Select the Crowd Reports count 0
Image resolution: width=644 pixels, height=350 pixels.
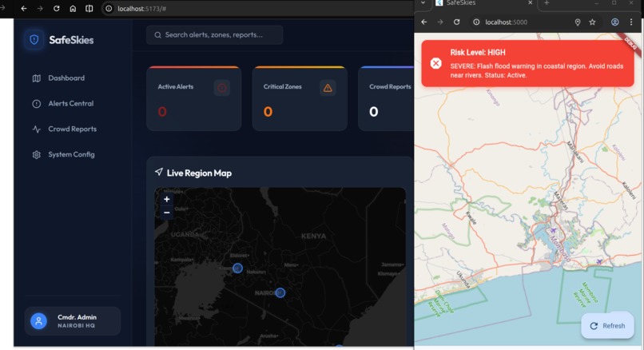[x=373, y=112]
